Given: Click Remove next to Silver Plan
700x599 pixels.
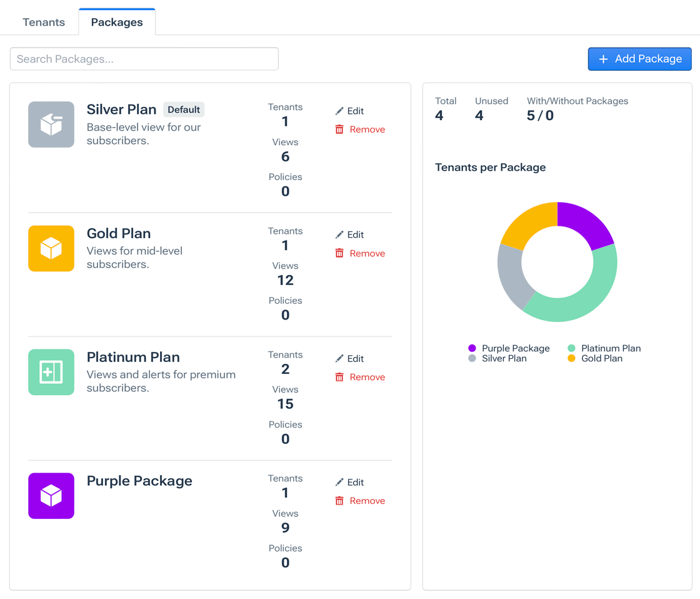Looking at the screenshot, I should 367,129.
